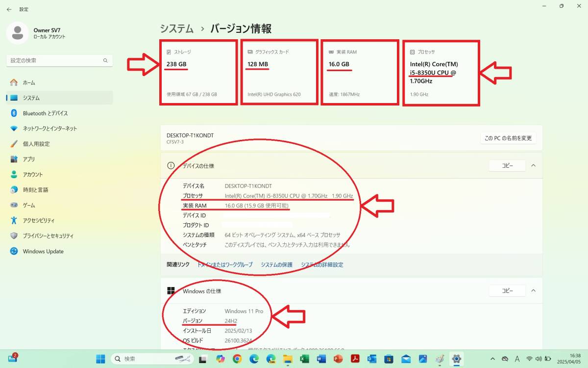
Task: Click the taskbar 検索 search box
Action: [152, 359]
